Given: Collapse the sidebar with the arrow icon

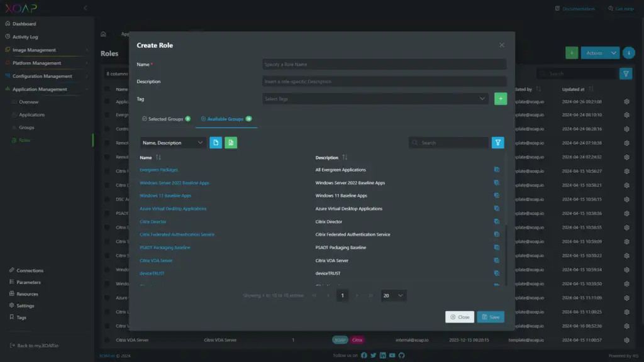Looking at the screenshot, I should click(86, 8).
